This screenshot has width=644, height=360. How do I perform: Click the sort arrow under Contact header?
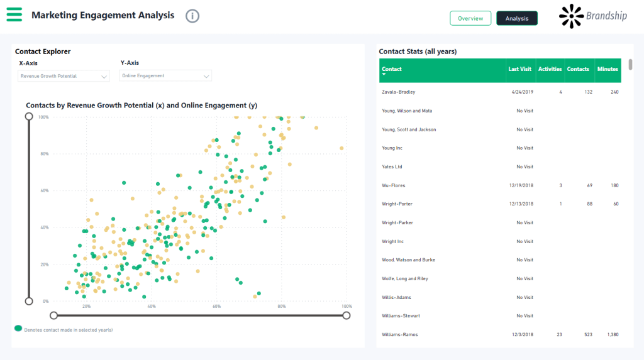(384, 75)
